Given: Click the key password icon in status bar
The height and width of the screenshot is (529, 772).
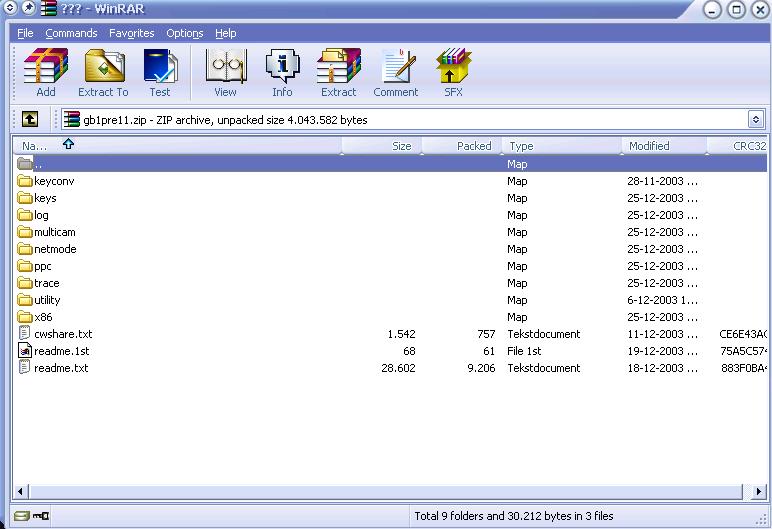Looking at the screenshot, I should (x=41, y=516).
